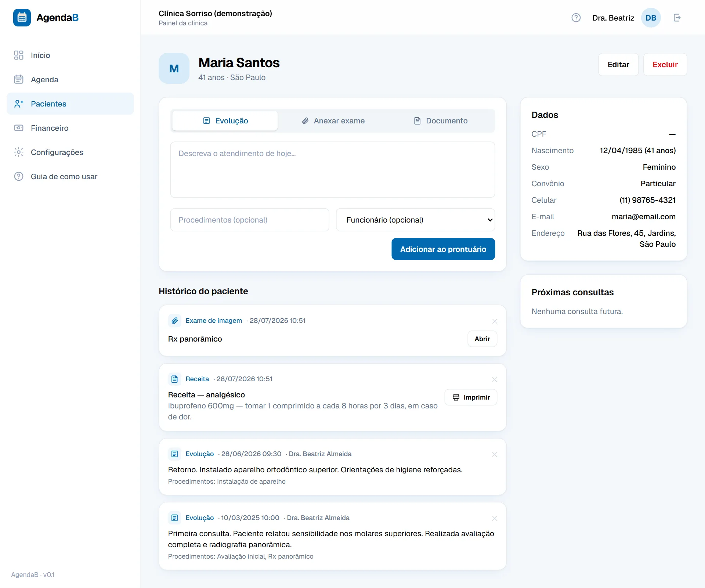This screenshot has height=588, width=705.
Task: Open Financeiro section
Action: click(70, 128)
